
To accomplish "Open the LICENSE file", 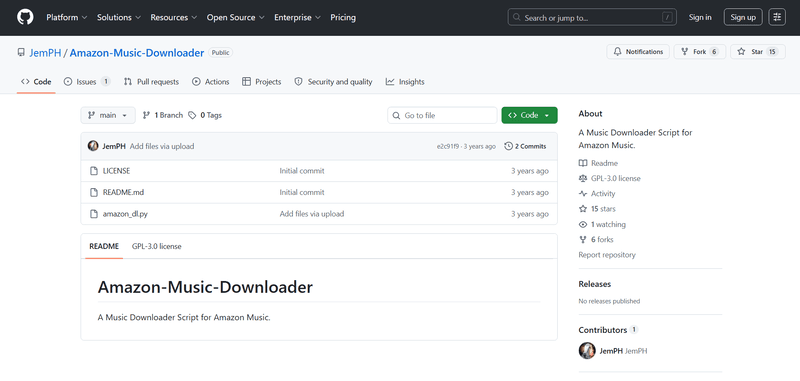I will tap(116, 171).
